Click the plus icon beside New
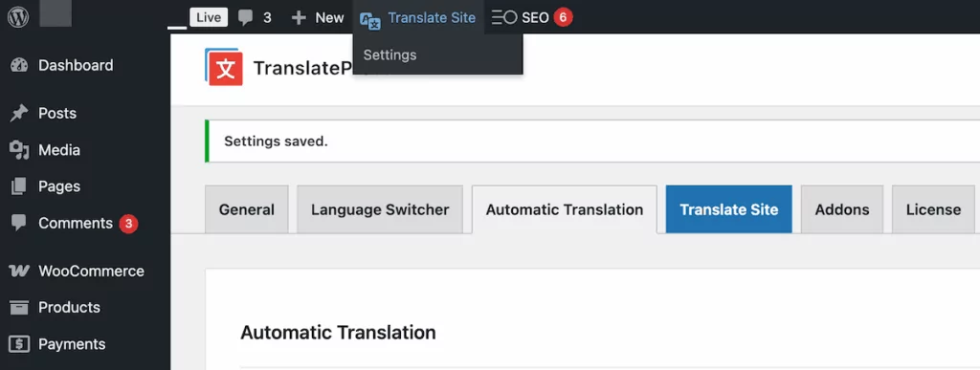 coord(299,17)
